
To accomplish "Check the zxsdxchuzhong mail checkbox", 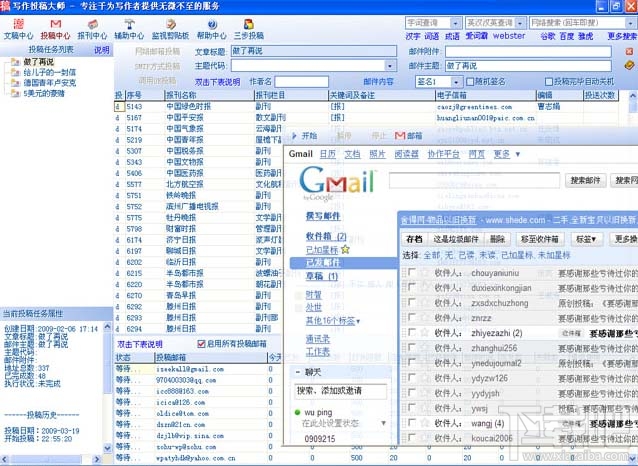I will [x=412, y=302].
